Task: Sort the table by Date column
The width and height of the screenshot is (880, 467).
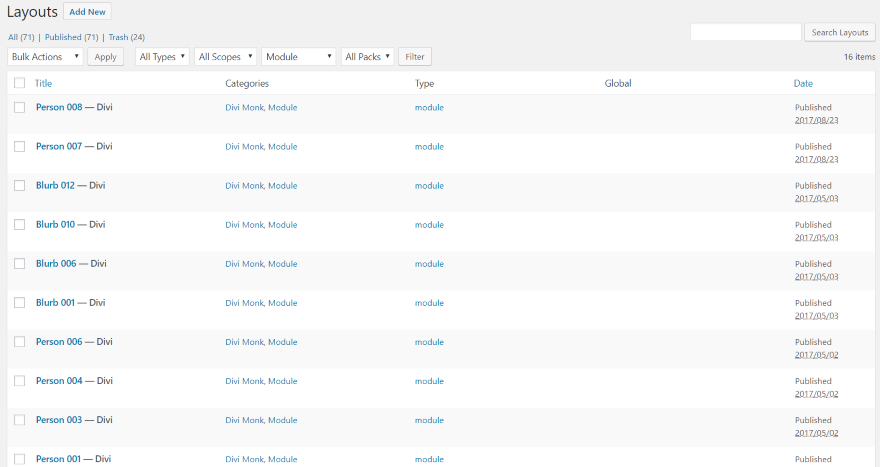Action: click(x=803, y=83)
